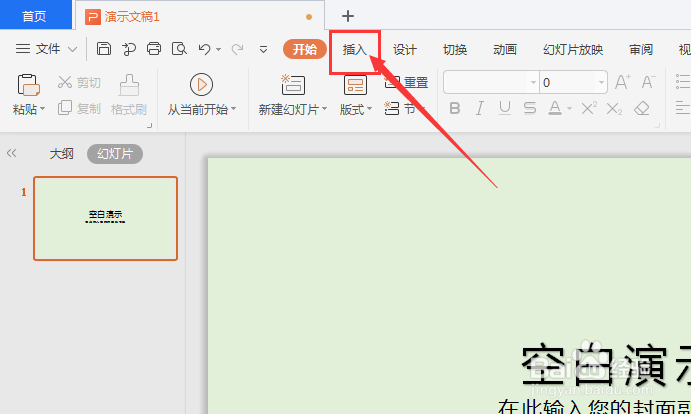Image resolution: width=691 pixels, height=414 pixels.
Task: Toggle Bold formatting
Action: pos(454,108)
